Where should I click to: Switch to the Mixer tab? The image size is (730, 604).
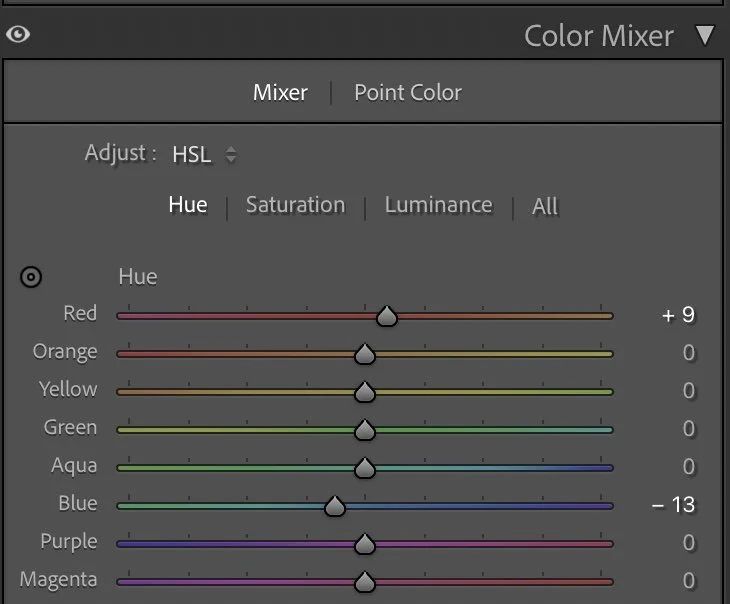(280, 92)
